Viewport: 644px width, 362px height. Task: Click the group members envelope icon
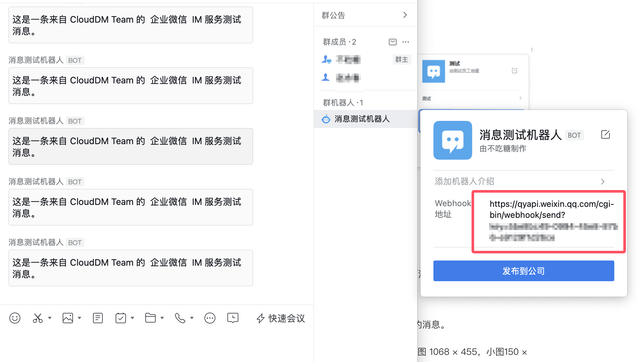pyautogui.click(x=392, y=42)
